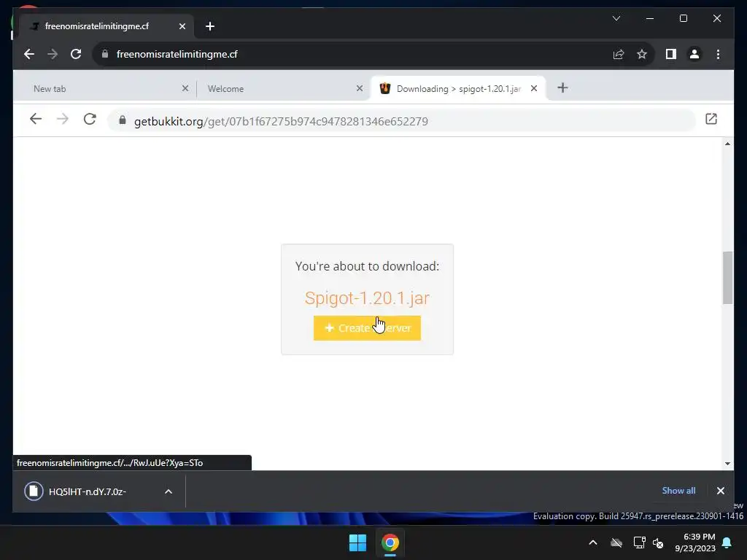Screen dimensions: 747x560
Task: Click the muted volume tray icon
Action: click(x=658, y=542)
